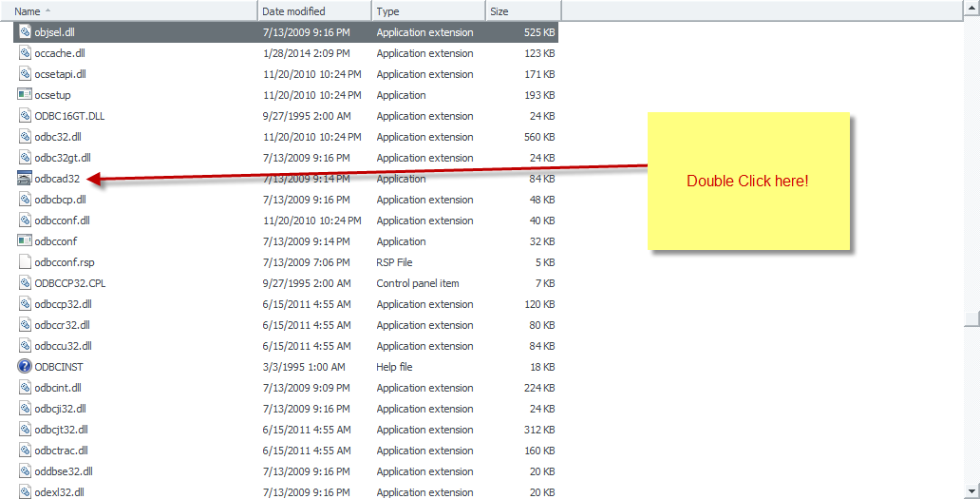
Task: Choose the occache.dll file entry
Action: click(59, 53)
